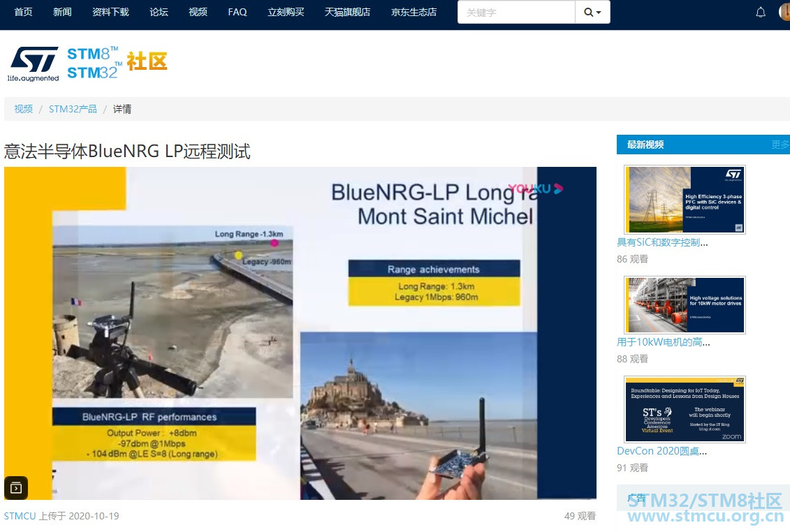
Task: Open the notifications bell
Action: (761, 12)
